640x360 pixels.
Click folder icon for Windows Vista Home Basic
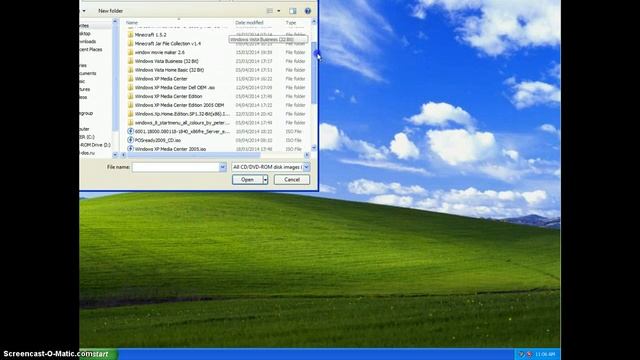[x=131, y=70]
